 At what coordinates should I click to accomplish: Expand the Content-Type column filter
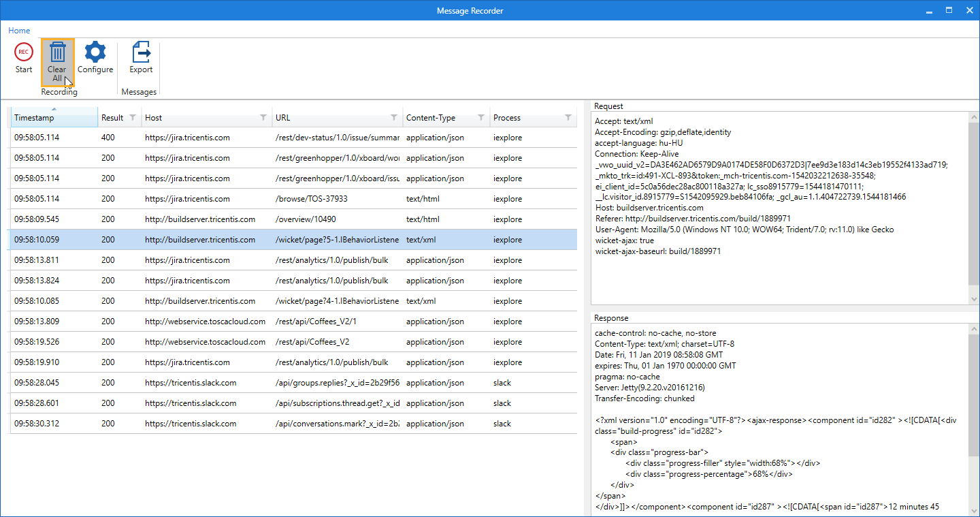481,118
